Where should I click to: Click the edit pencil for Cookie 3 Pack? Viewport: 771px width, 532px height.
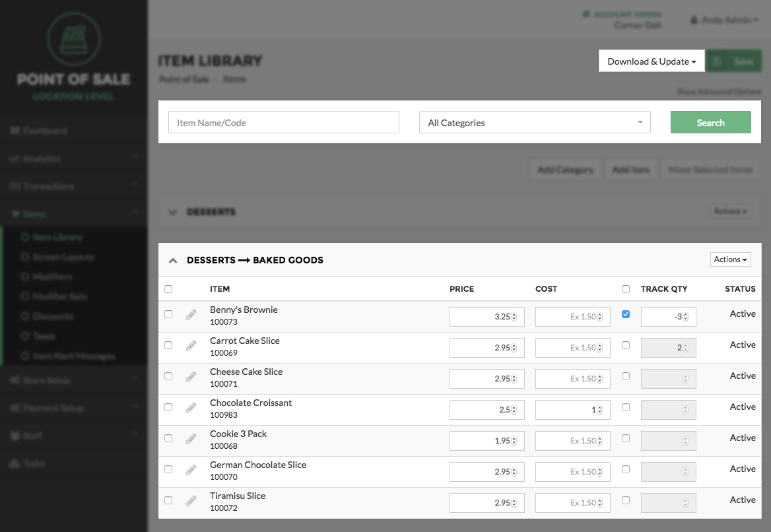pyautogui.click(x=191, y=439)
